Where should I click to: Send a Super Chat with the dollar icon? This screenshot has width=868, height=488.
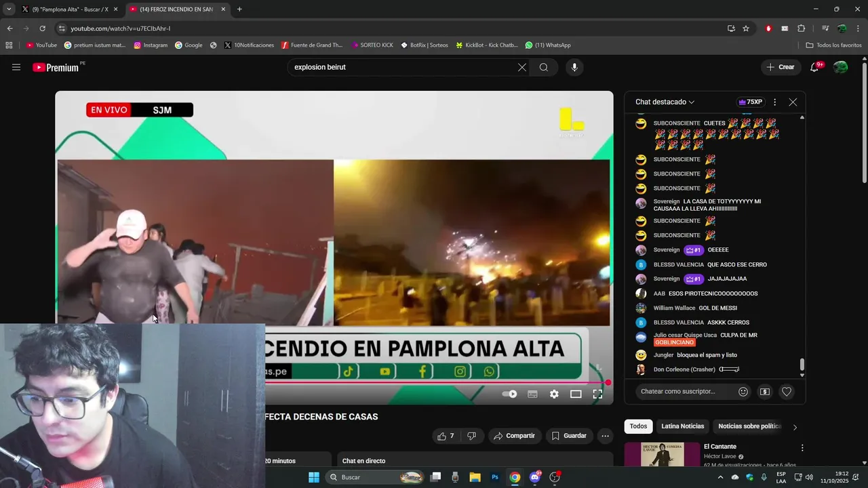[x=765, y=392]
